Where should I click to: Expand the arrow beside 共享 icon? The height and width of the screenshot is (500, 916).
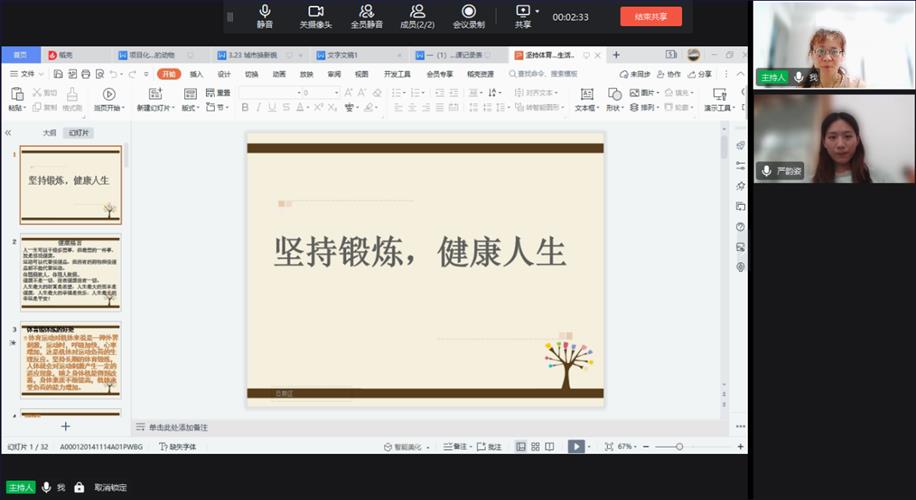[x=537, y=11]
